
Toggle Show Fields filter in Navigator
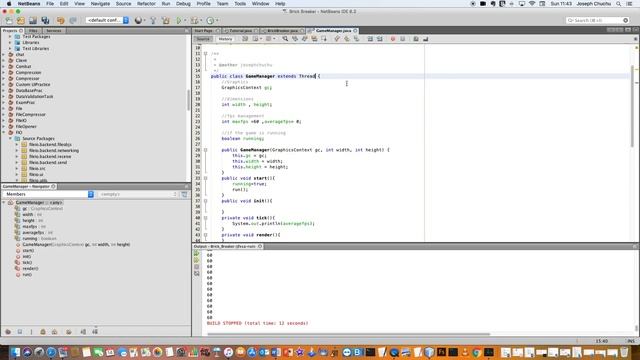click(x=20, y=332)
